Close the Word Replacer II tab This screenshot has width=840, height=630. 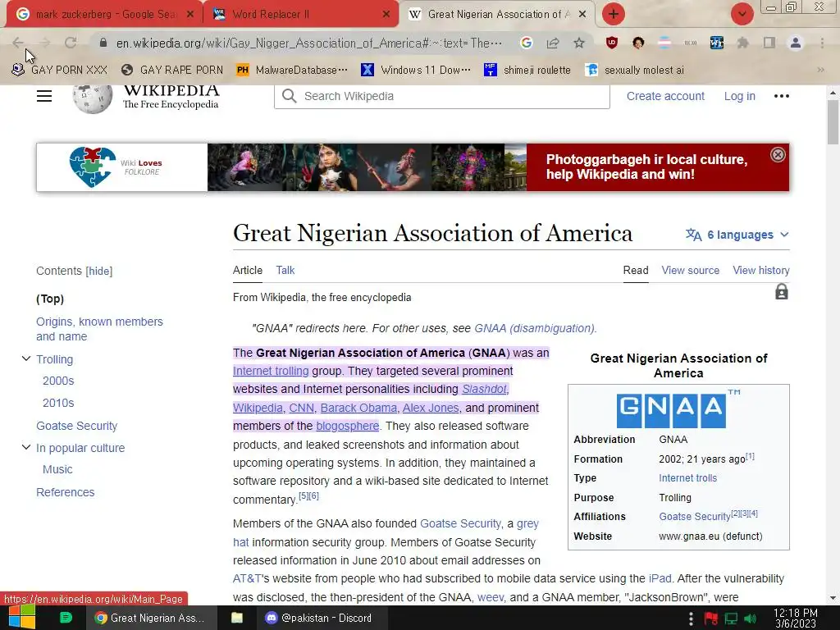pos(386,15)
